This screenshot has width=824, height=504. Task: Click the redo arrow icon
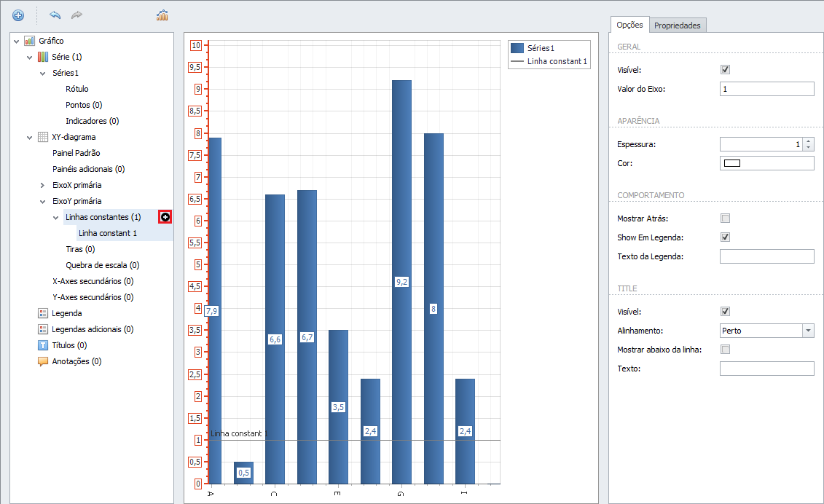click(x=76, y=15)
